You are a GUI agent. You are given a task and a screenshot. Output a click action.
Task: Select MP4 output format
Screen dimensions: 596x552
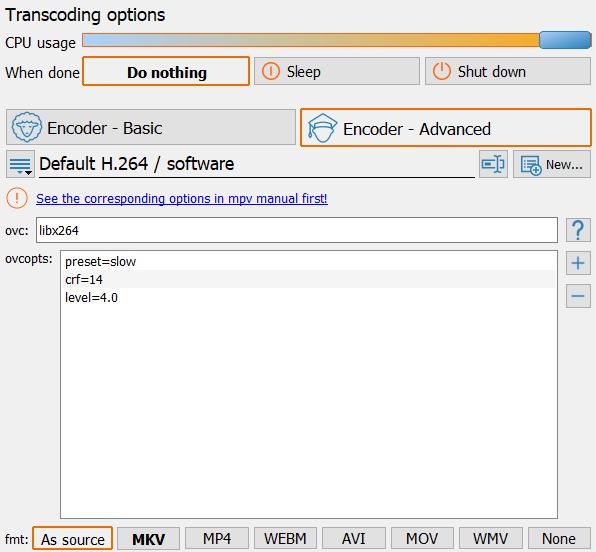click(217, 539)
